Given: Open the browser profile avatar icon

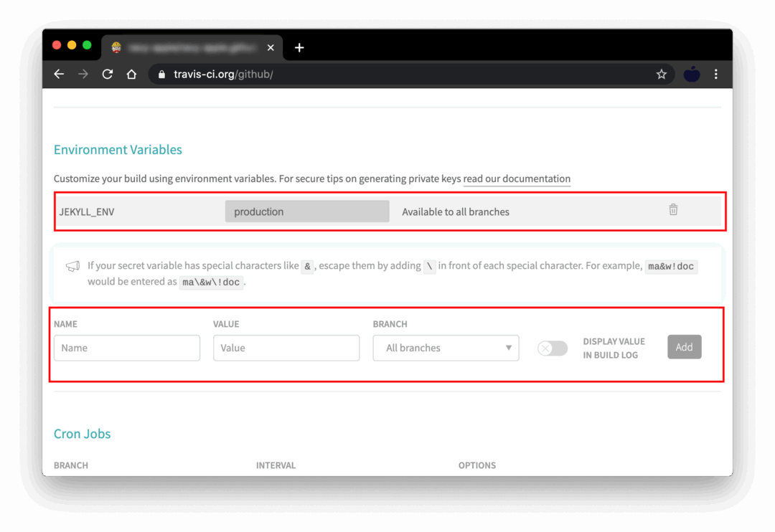Looking at the screenshot, I should (x=691, y=74).
